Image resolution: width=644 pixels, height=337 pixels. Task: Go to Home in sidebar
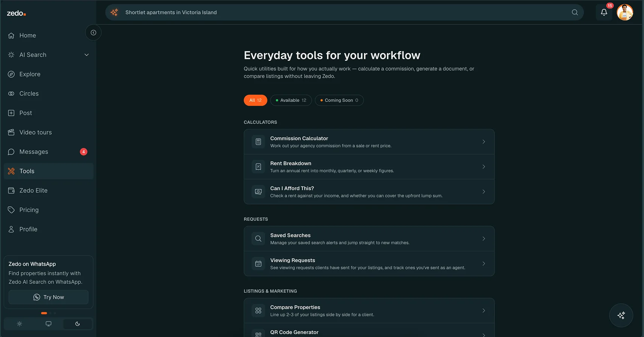point(49,35)
